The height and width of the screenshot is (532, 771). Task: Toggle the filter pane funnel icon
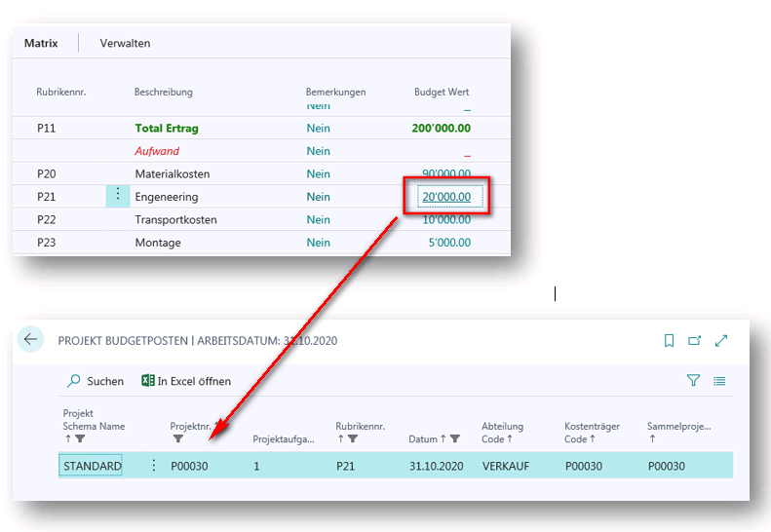(693, 381)
